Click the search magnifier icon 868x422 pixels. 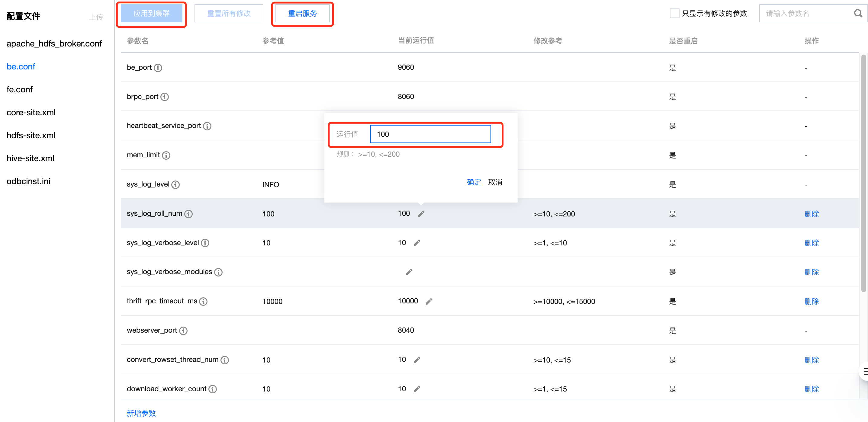tap(857, 14)
